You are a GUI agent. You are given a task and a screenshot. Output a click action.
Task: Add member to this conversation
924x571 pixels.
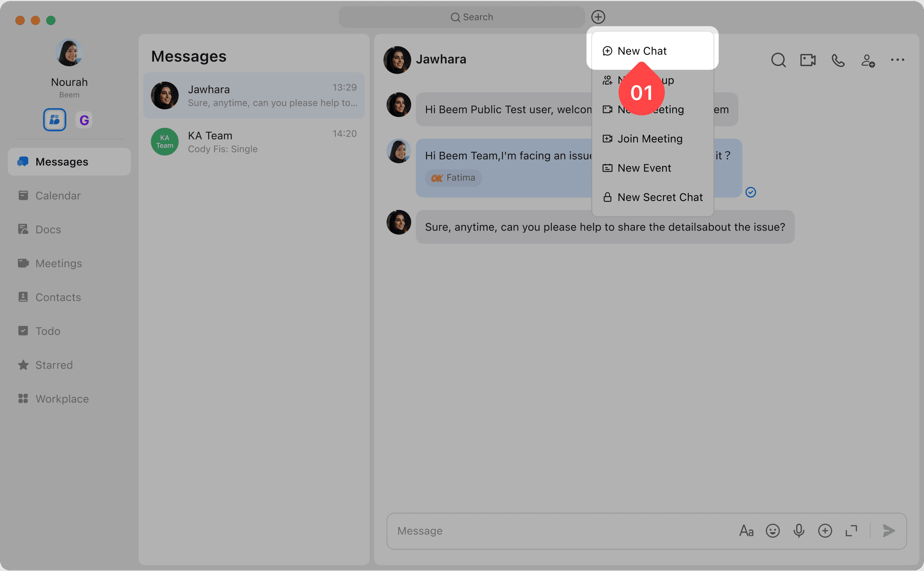click(x=868, y=60)
